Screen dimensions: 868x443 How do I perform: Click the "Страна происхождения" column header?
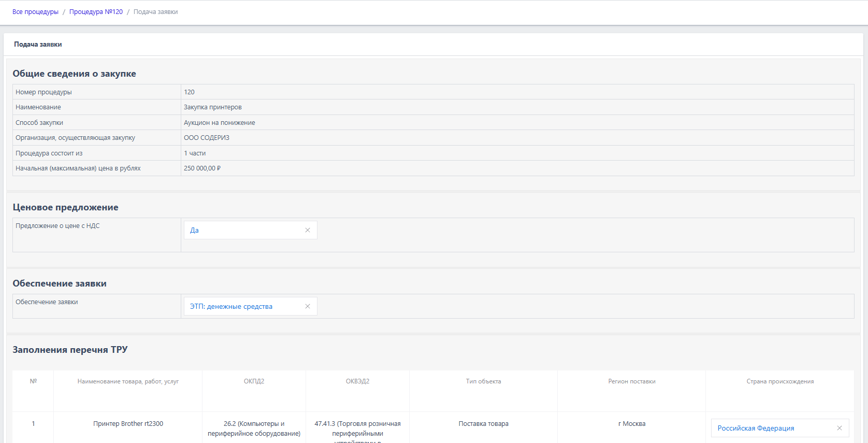[x=780, y=381]
